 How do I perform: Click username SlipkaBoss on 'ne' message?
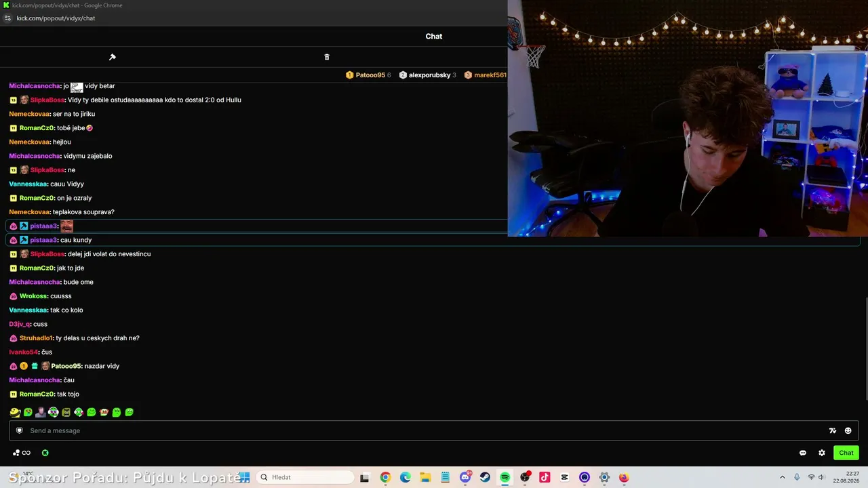47,170
